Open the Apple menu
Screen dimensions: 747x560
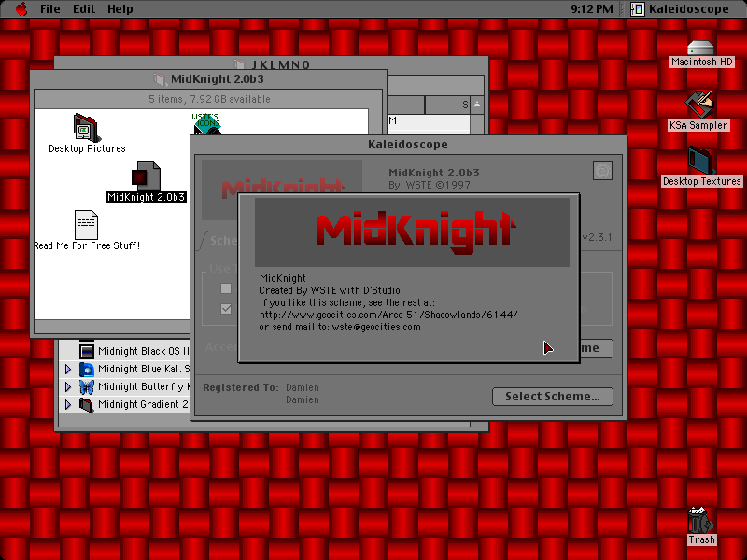(x=21, y=8)
